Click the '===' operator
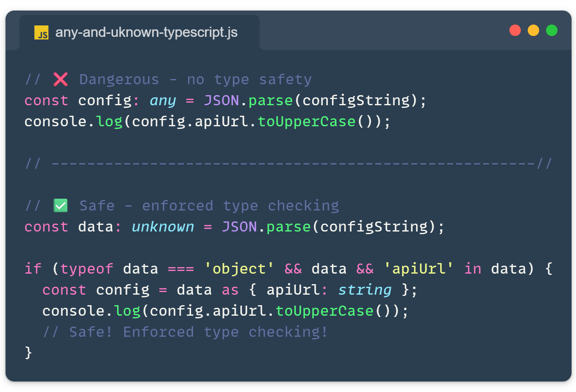Viewport: 576px width, 392px height. click(181, 269)
